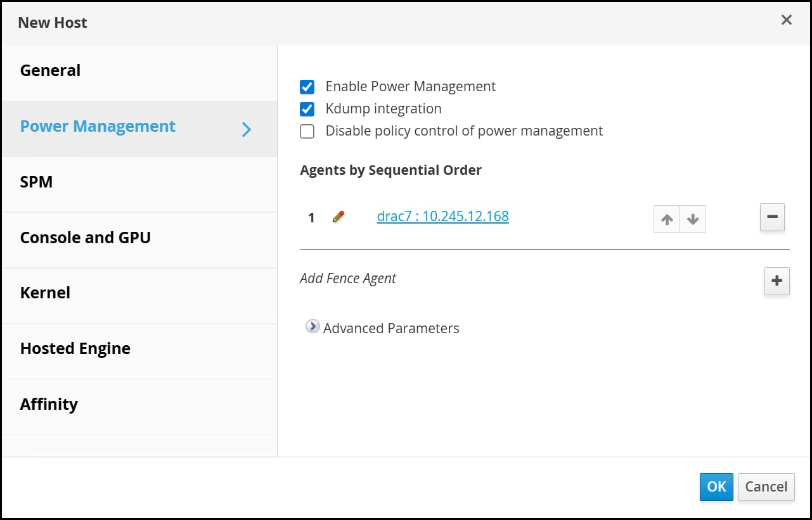Click the Cancel button
This screenshot has height=520, width=812.
[766, 487]
